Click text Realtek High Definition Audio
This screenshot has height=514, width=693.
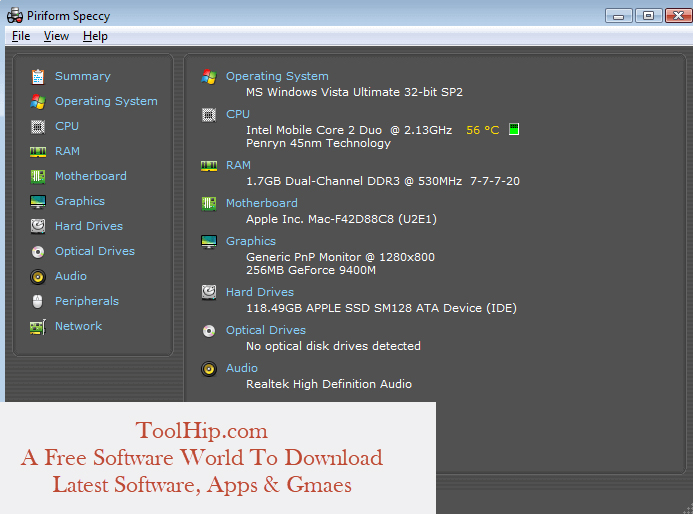pos(329,384)
